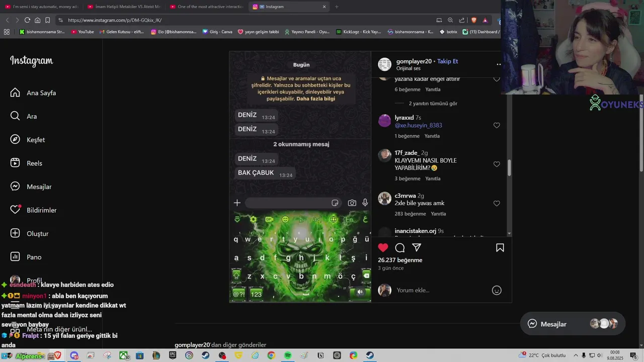This screenshot has width=644, height=362.
Task: Open the @xe.huseyin_8383 mention link
Action: tap(419, 125)
